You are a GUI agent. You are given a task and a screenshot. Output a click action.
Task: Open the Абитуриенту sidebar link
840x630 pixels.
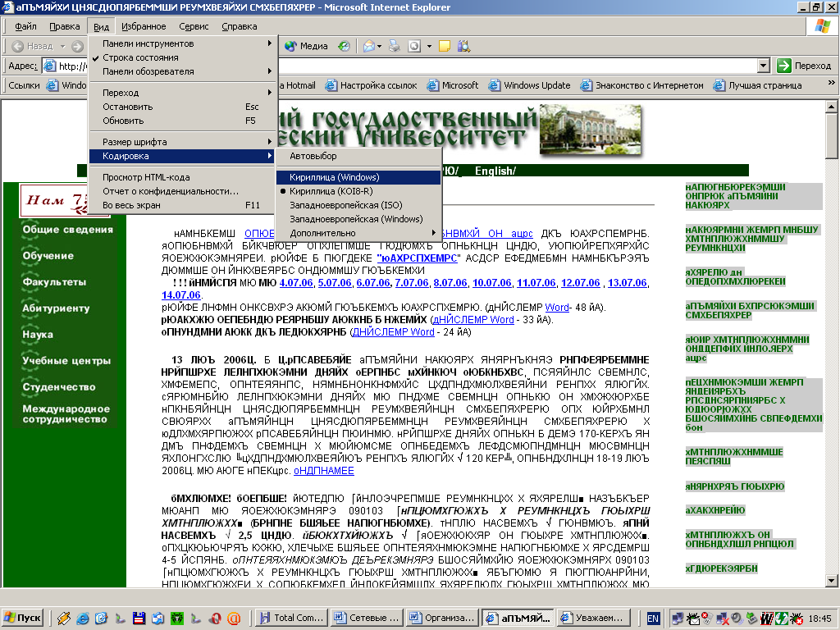click(56, 308)
